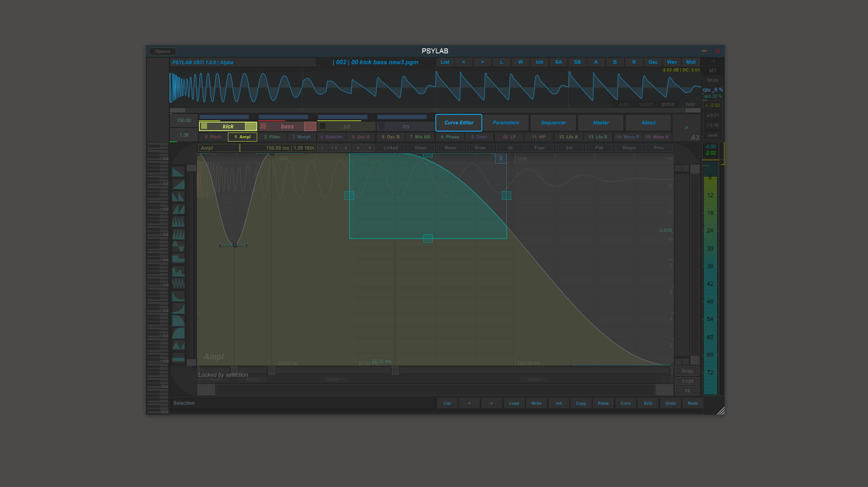
Task: Select the L-shaped step preset
Action: [178, 259]
